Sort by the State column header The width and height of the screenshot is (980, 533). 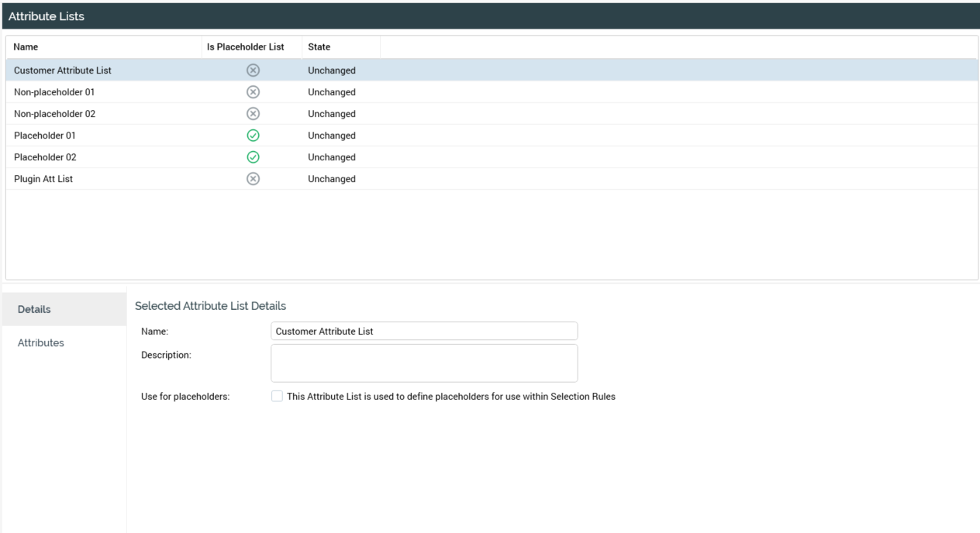coord(319,47)
